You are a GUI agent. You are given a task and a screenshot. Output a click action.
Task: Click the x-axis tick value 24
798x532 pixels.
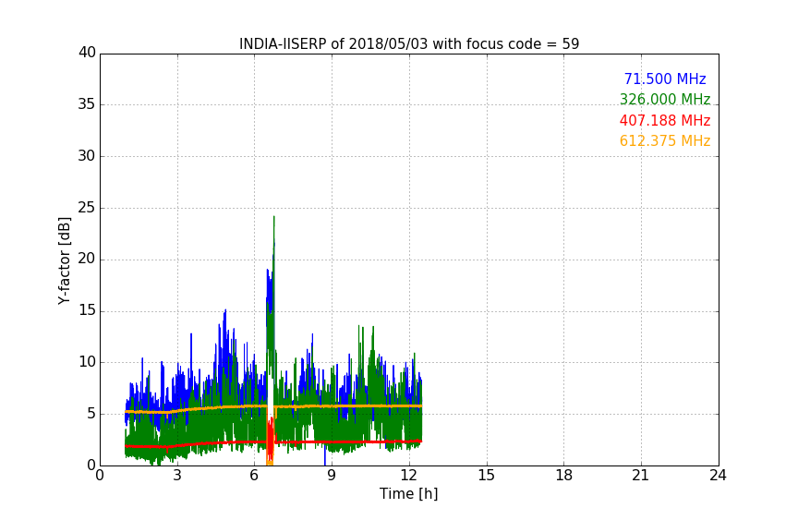coord(718,476)
